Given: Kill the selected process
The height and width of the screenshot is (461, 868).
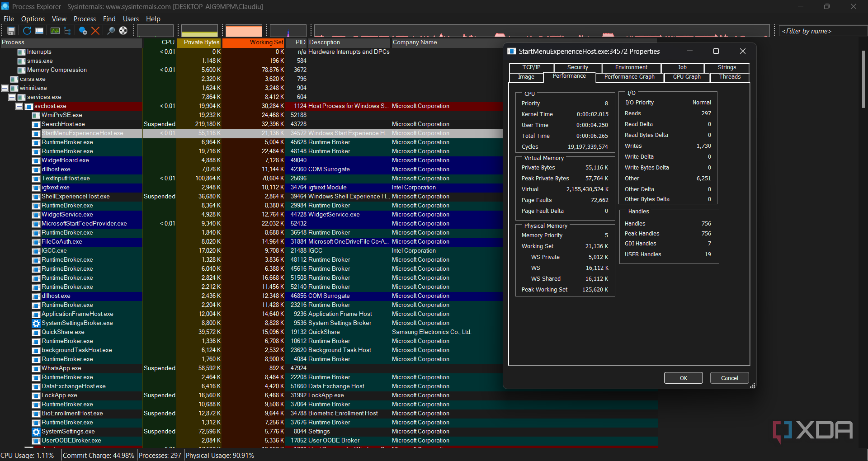Looking at the screenshot, I should click(95, 31).
